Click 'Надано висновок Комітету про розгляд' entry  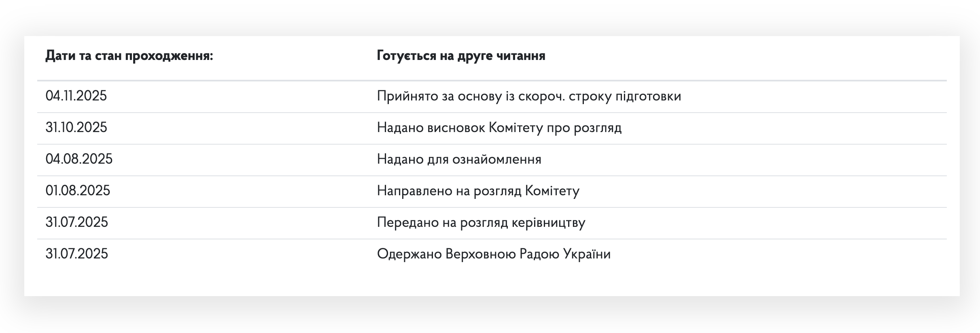[x=499, y=128]
